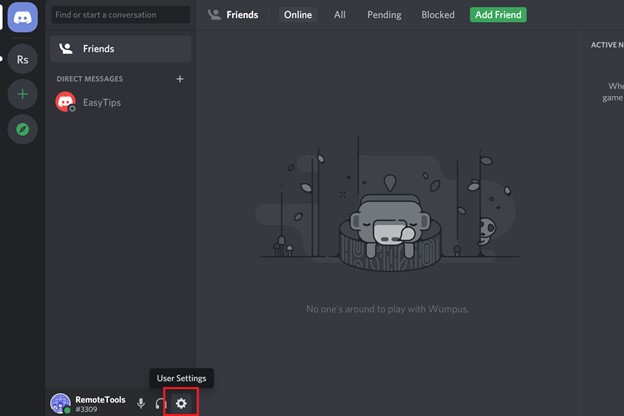Click the #3309 user tag
Image resolution: width=624 pixels, height=416 pixels.
86,409
